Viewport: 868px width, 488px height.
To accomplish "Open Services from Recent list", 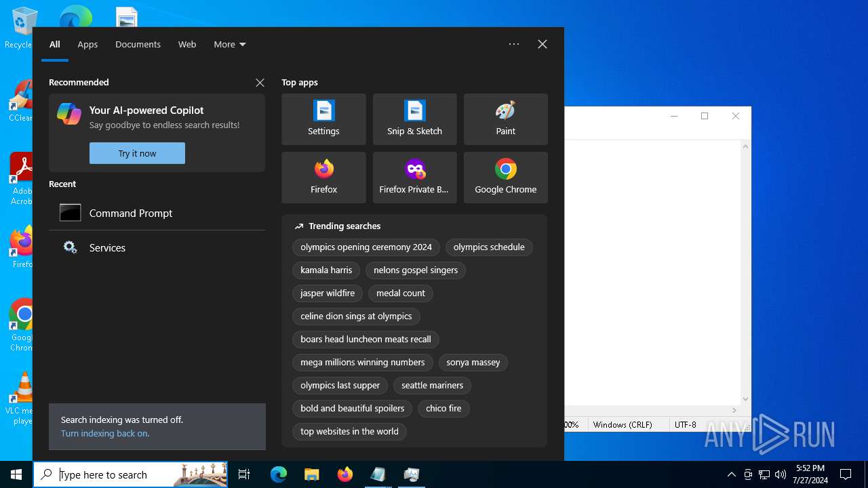I will (x=157, y=247).
